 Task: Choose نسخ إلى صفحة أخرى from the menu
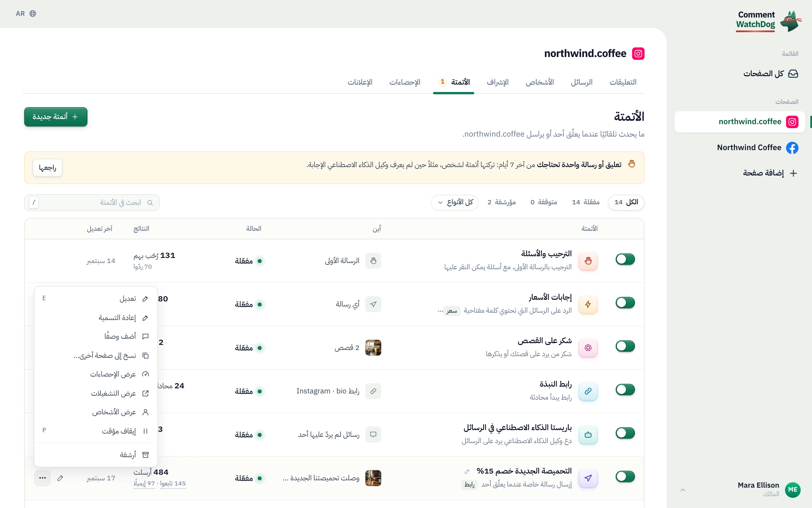click(x=96, y=356)
